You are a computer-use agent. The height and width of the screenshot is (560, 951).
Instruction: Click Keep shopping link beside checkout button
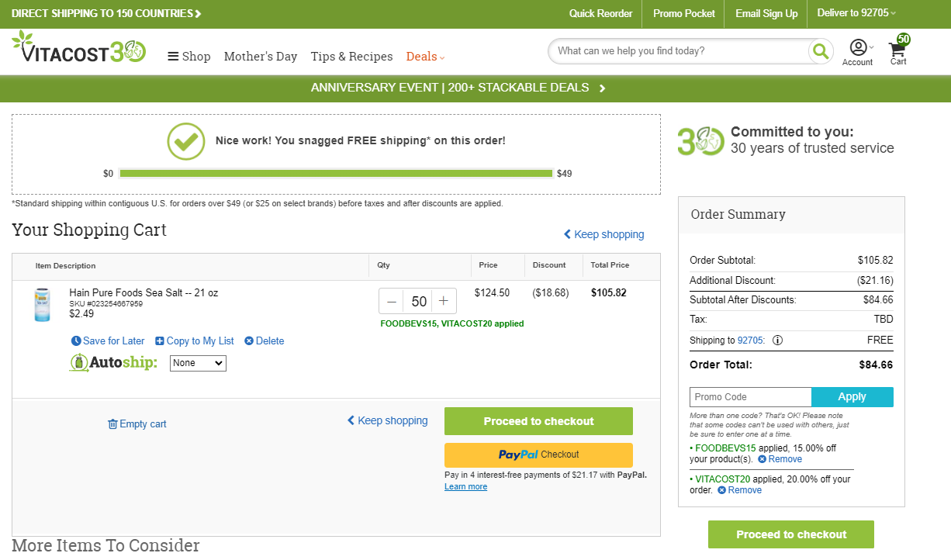387,420
